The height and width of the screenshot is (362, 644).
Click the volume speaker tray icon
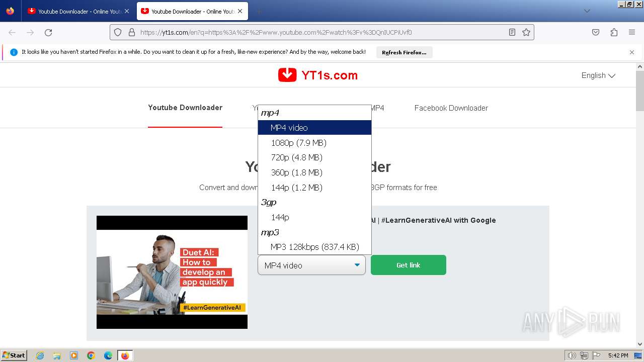click(x=572, y=355)
